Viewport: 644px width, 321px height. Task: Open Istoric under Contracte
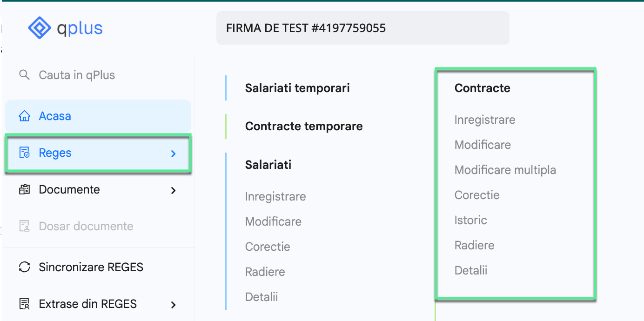(x=471, y=220)
